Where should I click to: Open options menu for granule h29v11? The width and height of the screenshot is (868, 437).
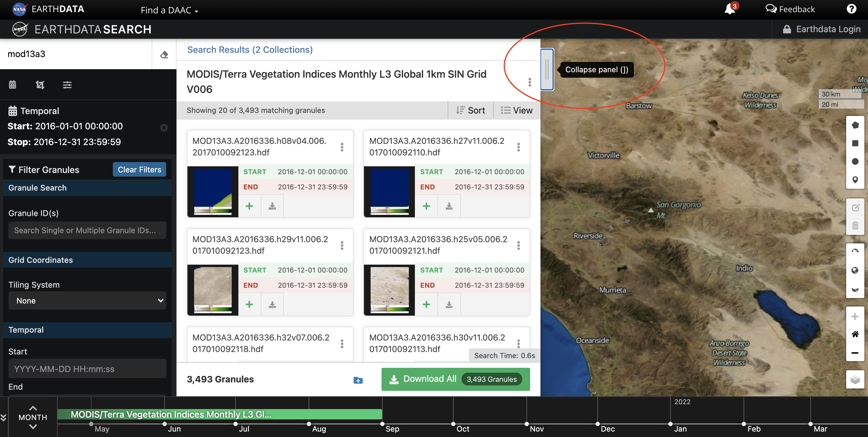click(x=342, y=246)
